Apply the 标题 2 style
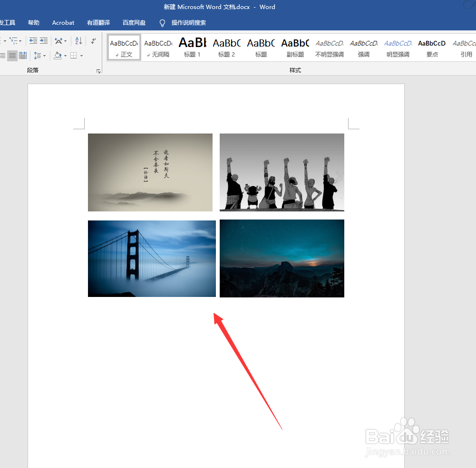Image resolution: width=476 pixels, height=468 pixels. (227, 48)
